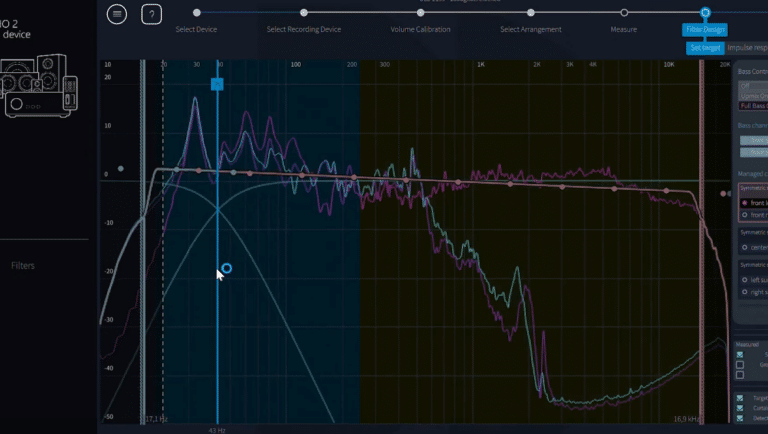768x434 pixels.
Task: Toggle the first Measured checkbox
Action: tap(740, 355)
